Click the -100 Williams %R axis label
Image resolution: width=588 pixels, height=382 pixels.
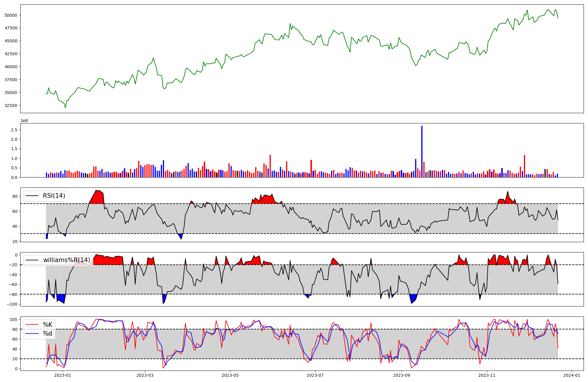[12, 304]
